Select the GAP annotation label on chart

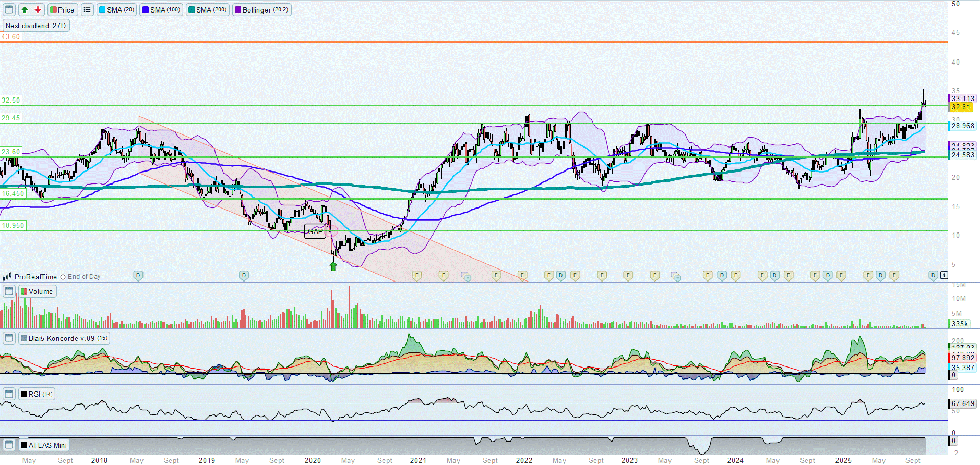point(315,231)
